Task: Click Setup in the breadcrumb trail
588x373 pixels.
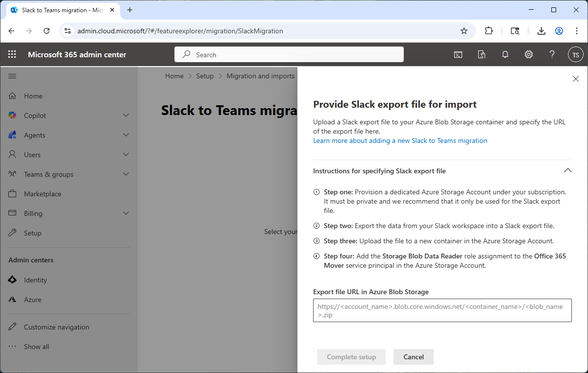Action: (205, 76)
